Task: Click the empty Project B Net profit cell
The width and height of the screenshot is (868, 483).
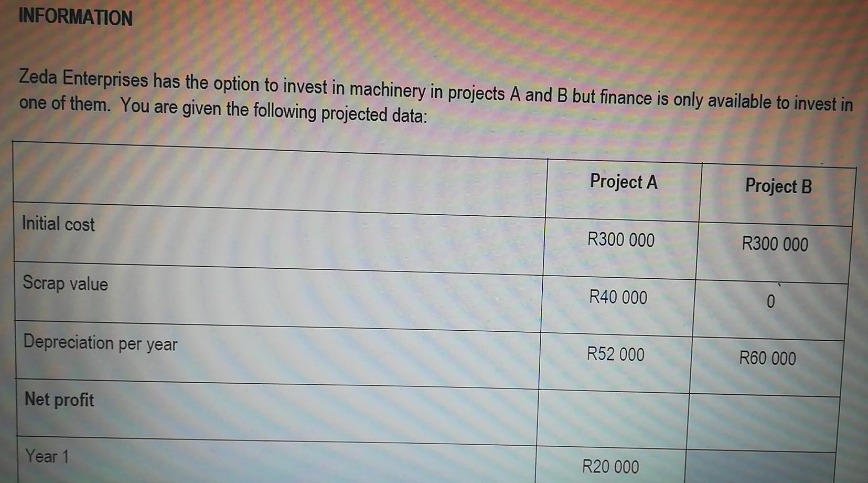Action: pos(764,423)
